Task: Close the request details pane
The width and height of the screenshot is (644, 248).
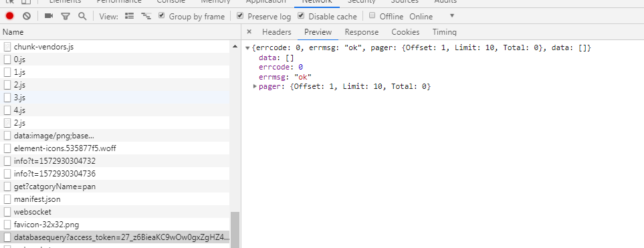Action: [249, 31]
